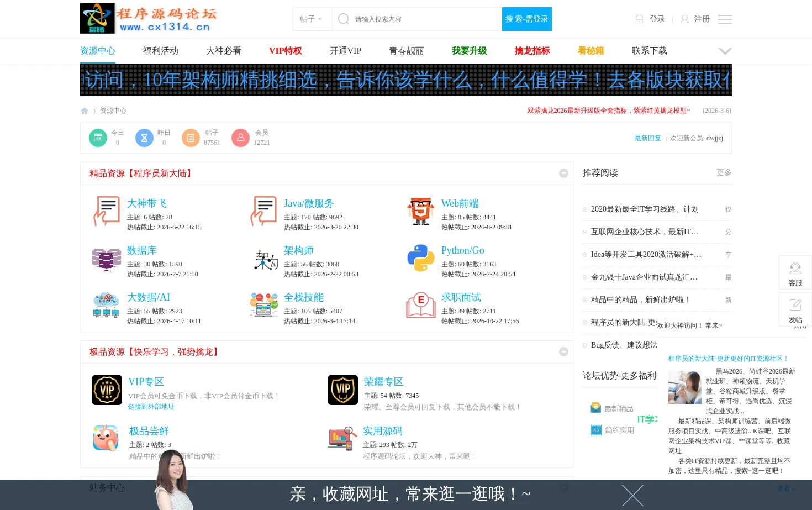Viewport: 812px width, 510px height.
Task: Click the 资源中心 breadcrumb link
Action: coord(113,111)
